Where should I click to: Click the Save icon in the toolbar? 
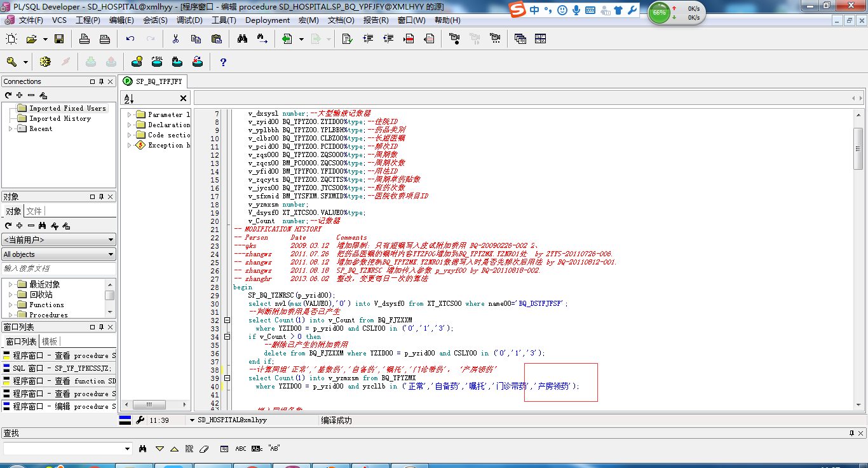click(59, 39)
